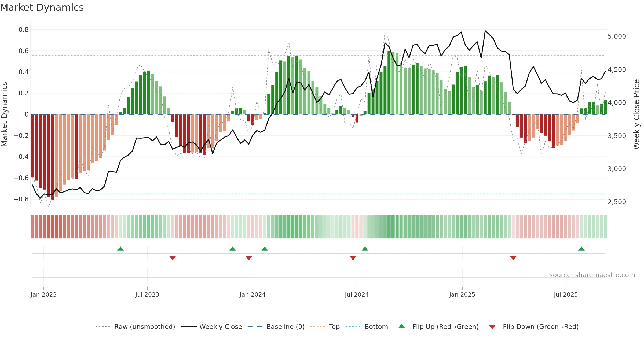
Task: Click the 0.6 tick on the left axis
Action: tap(24, 51)
